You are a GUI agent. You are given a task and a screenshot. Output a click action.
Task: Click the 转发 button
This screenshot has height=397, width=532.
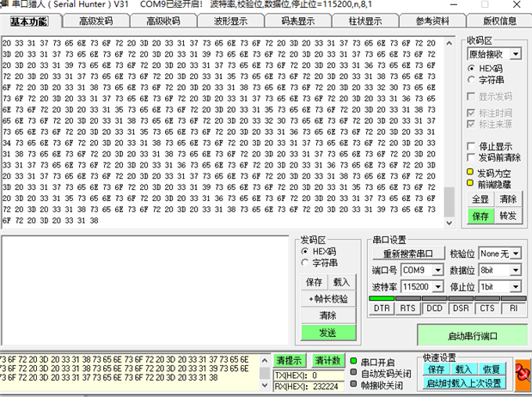point(508,217)
